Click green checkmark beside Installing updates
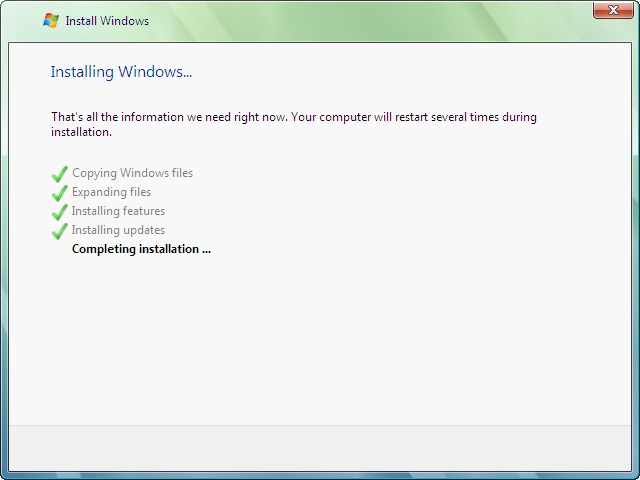 point(60,231)
